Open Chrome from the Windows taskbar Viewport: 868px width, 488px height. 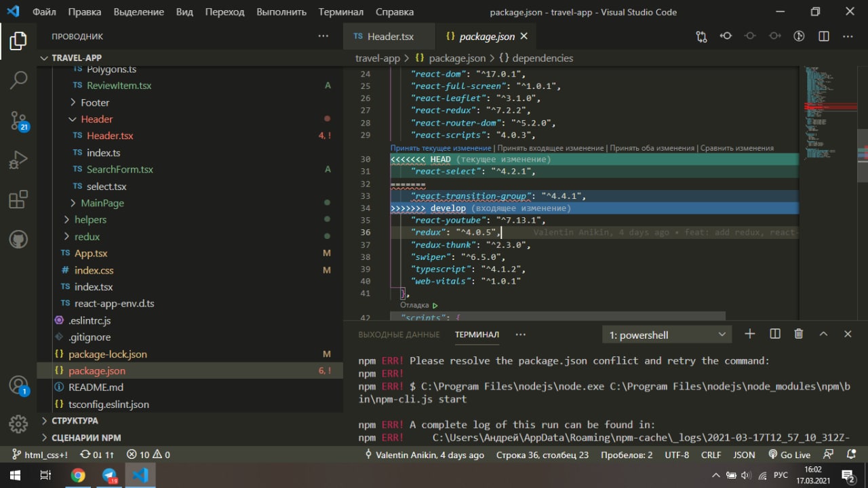78,475
